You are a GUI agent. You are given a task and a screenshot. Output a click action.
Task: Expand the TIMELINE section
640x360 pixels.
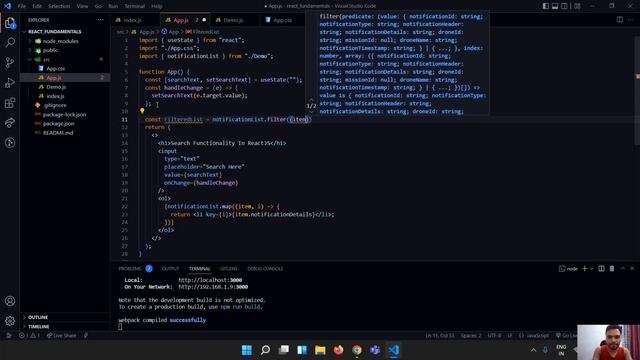coord(38,327)
